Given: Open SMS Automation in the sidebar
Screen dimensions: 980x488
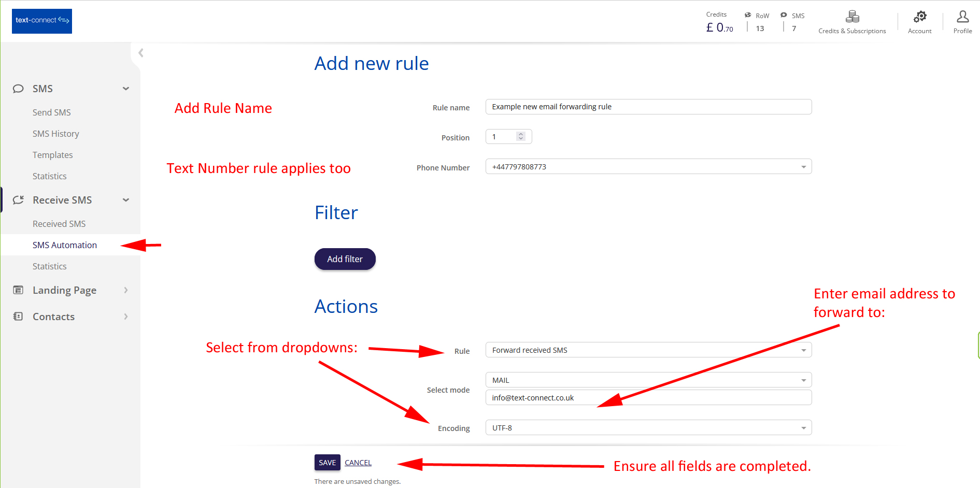Looking at the screenshot, I should point(64,245).
